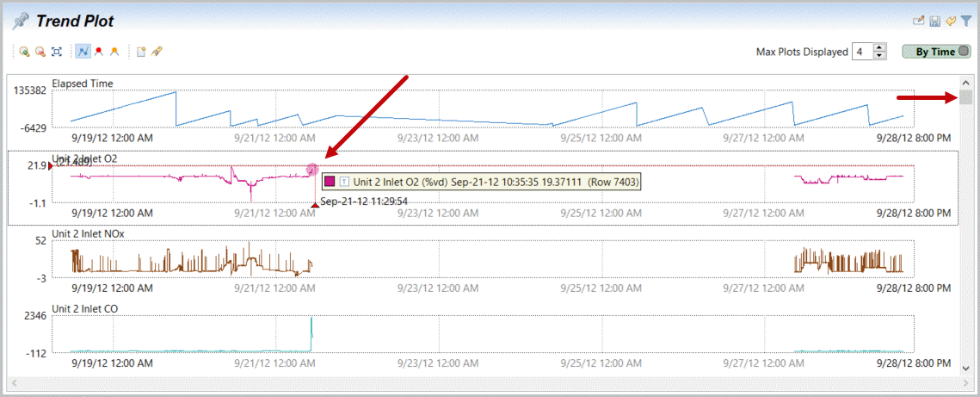Viewport: 980px width, 397px height.
Task: Click the new note page icon
Action: coord(141,52)
